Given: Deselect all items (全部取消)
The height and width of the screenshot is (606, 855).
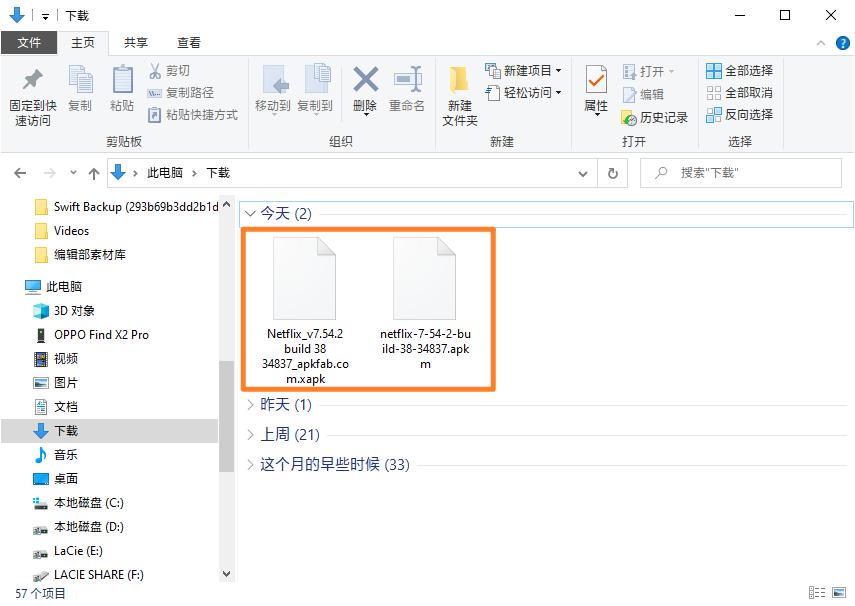Looking at the screenshot, I should (x=739, y=93).
